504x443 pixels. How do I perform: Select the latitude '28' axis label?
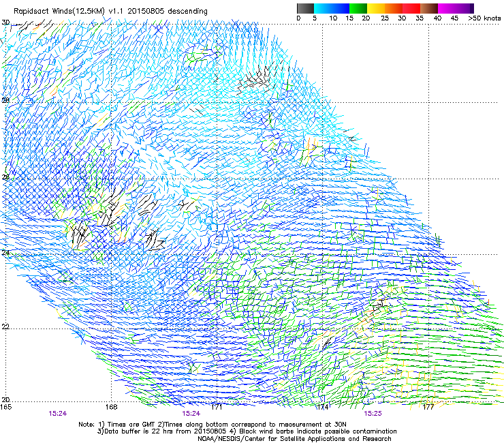5,100
